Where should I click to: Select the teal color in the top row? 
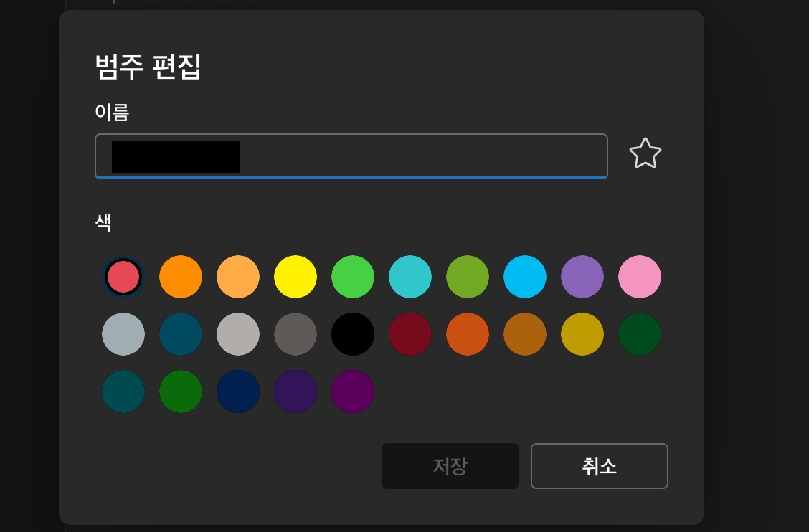tap(410, 276)
